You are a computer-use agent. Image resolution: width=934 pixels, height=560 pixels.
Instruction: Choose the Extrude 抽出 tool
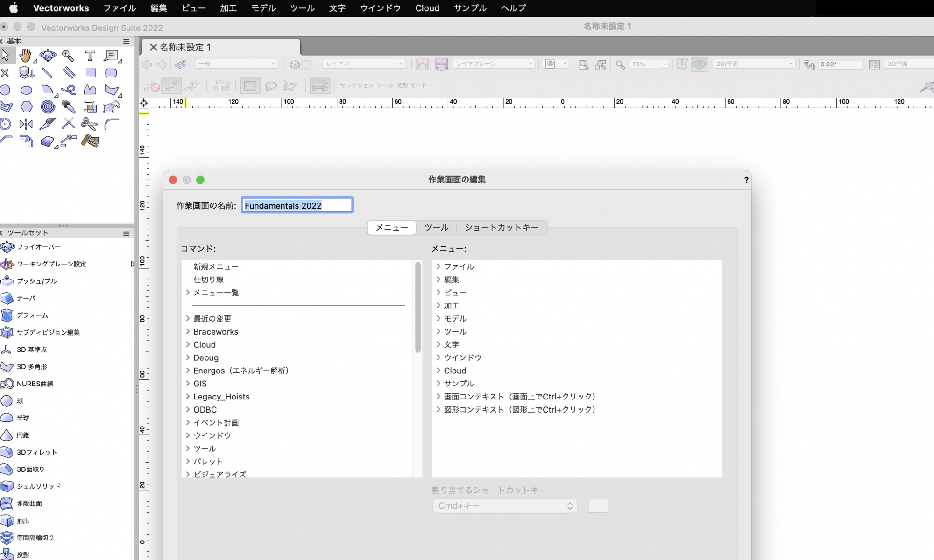coord(22,520)
